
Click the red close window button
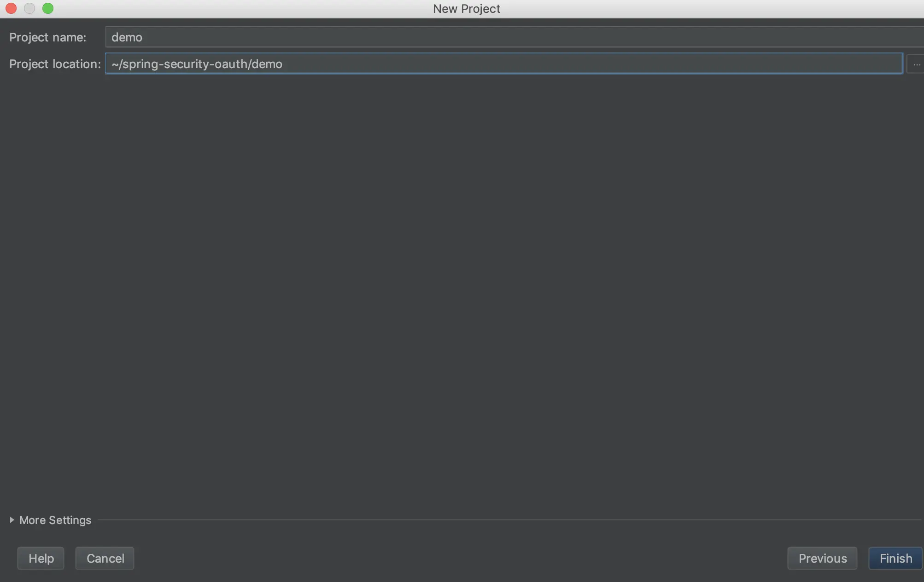coord(11,8)
